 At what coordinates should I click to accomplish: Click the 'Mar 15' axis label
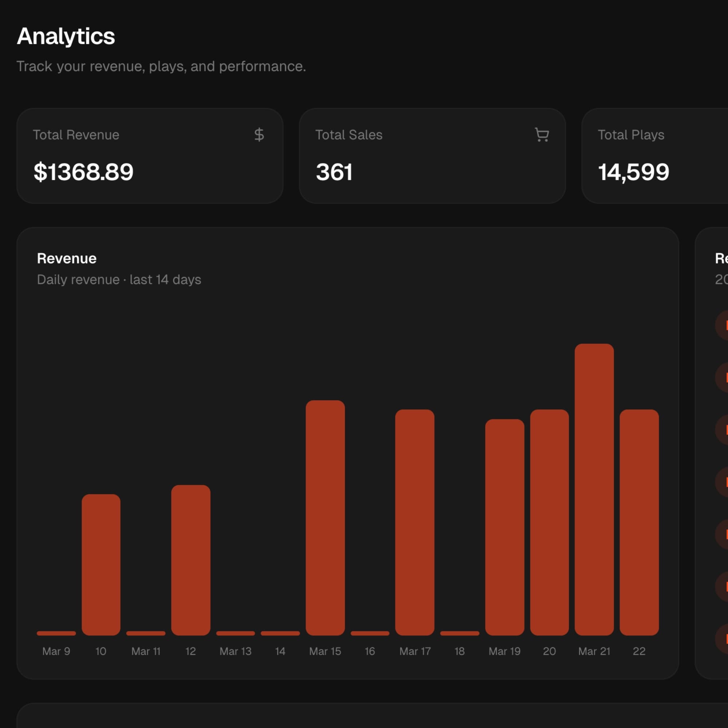(x=325, y=651)
